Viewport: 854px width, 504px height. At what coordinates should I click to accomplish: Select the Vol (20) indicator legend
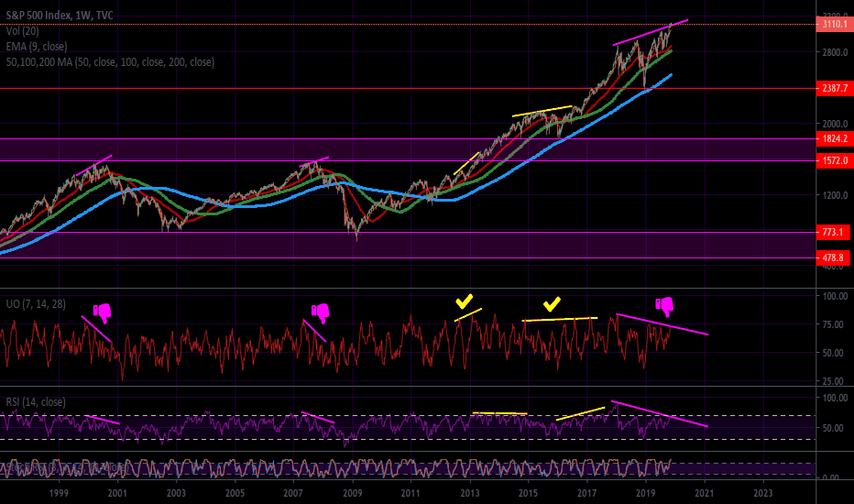(22, 31)
